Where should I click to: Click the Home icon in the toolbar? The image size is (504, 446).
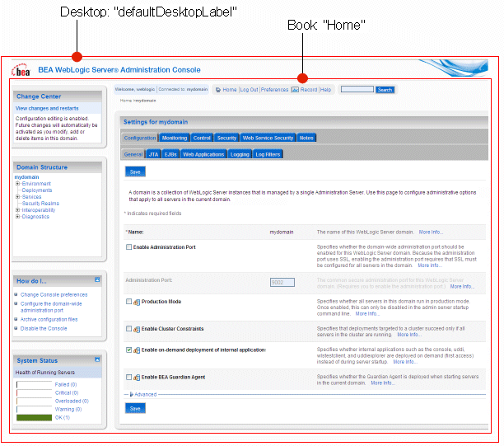(x=218, y=90)
